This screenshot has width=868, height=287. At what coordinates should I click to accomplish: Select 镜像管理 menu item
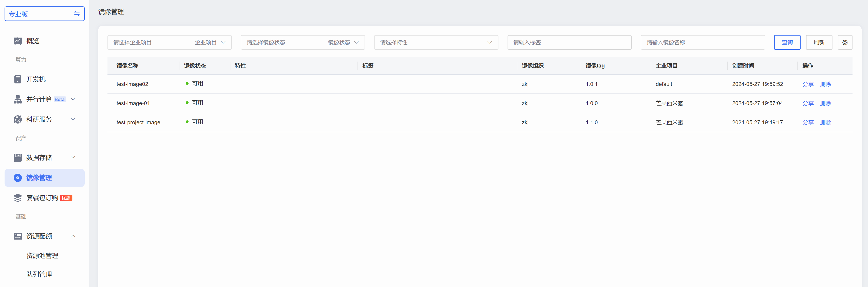pos(44,178)
